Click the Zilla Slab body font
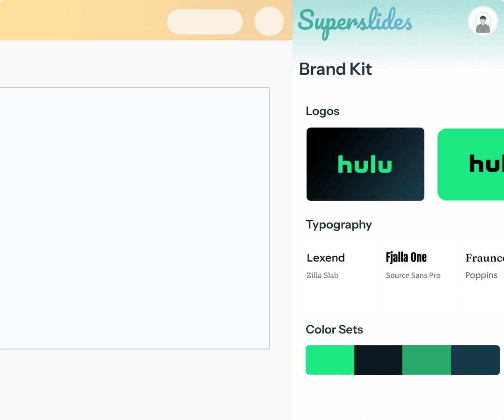The height and width of the screenshot is (420, 504). tap(322, 275)
